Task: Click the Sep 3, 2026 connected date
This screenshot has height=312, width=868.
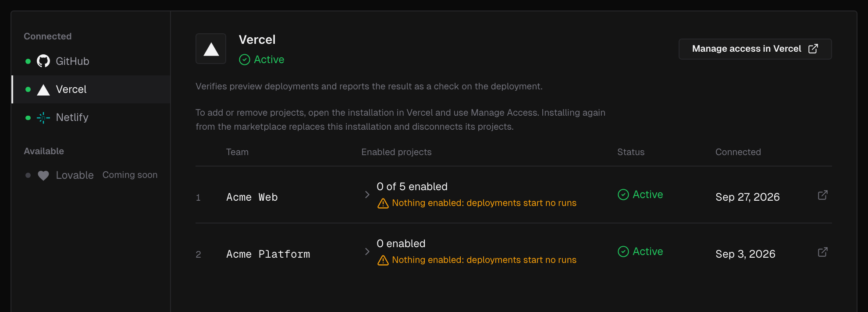Action: pyautogui.click(x=745, y=254)
